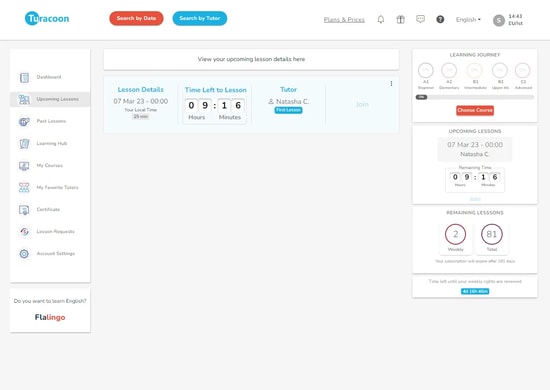Click the Certificate sidebar icon
550x390 pixels.
coord(24,210)
